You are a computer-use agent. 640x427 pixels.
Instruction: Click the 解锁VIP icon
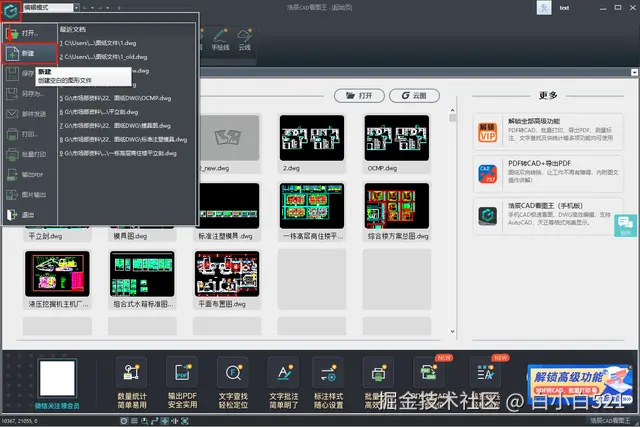(487, 132)
